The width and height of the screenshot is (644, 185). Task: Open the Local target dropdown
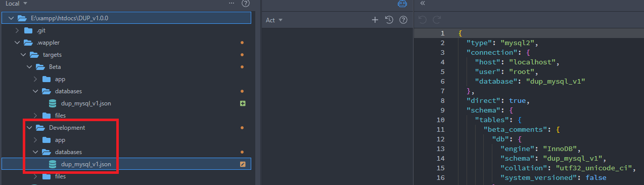point(17,4)
